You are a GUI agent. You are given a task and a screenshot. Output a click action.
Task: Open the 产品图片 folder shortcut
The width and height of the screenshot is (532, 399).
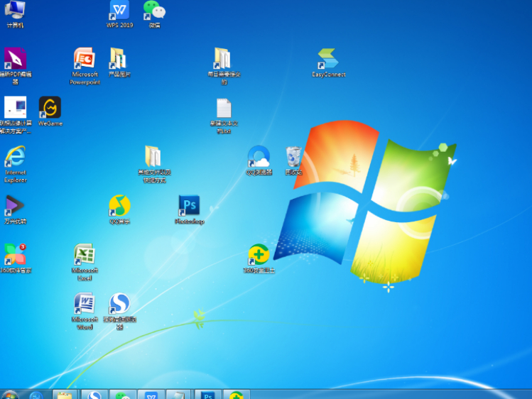(x=119, y=62)
